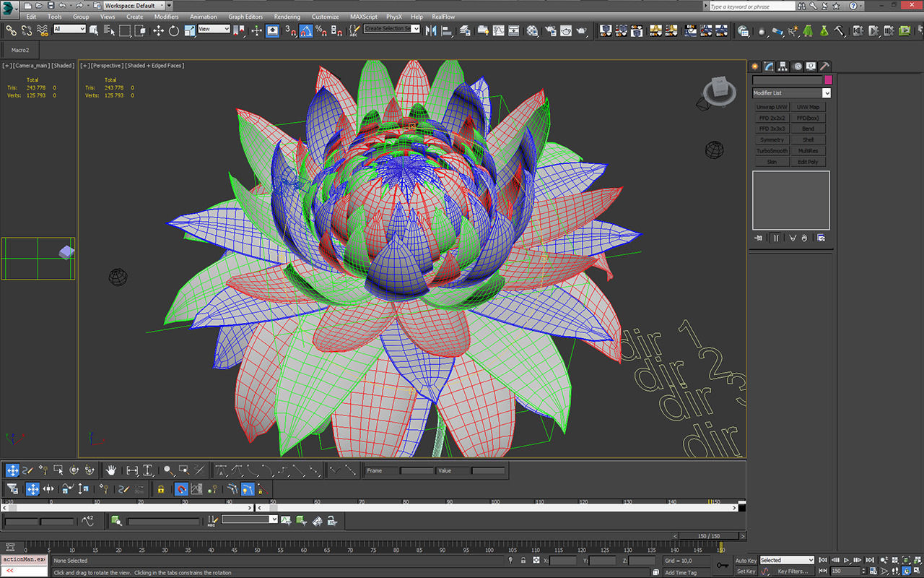Open the Edit menu
The height and width of the screenshot is (578, 924).
point(31,17)
